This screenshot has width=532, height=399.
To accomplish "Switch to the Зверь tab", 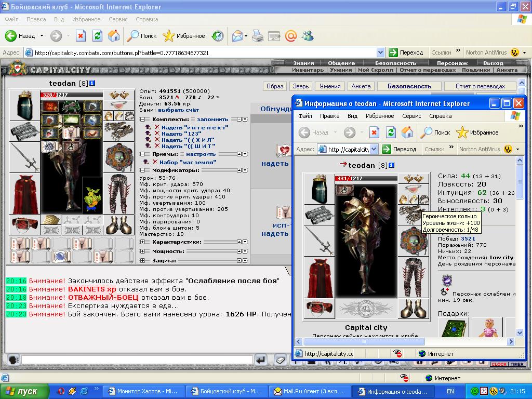I will (301, 86).
